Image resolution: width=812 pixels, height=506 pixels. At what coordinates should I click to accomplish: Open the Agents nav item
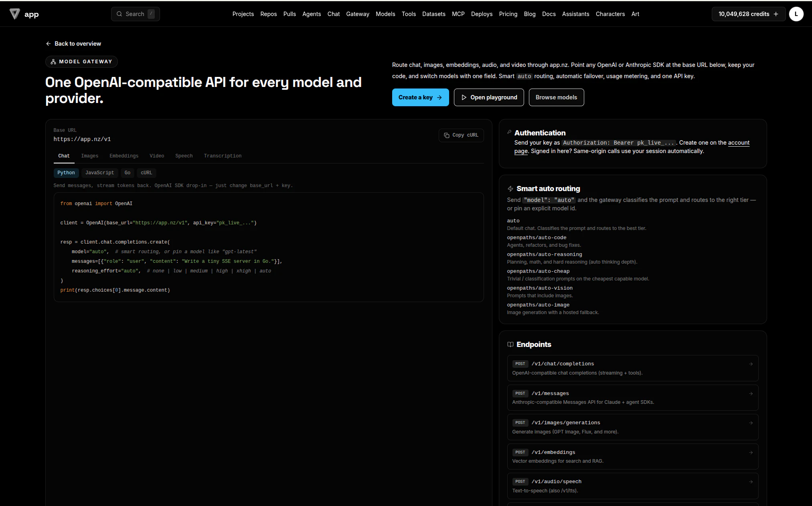(312, 14)
